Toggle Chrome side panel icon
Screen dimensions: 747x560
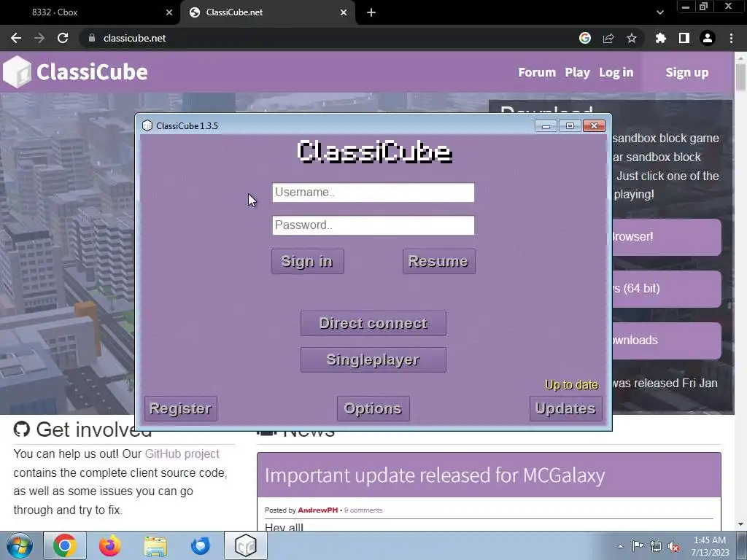[684, 38]
